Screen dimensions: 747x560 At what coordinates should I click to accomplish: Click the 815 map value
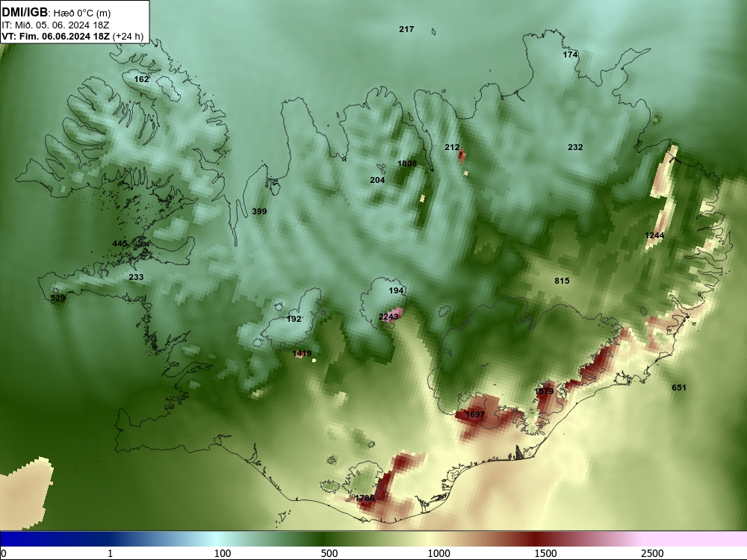tap(562, 281)
